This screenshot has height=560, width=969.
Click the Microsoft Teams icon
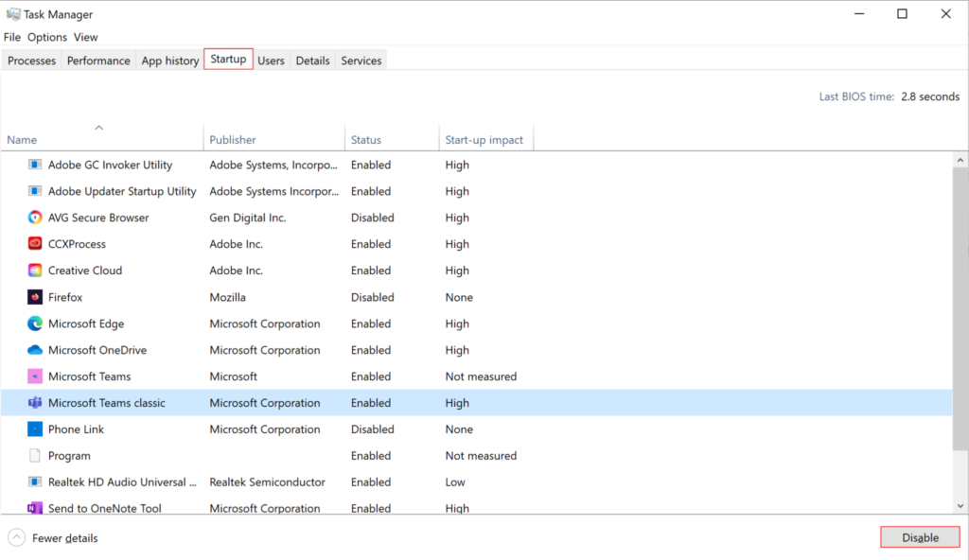tap(36, 376)
